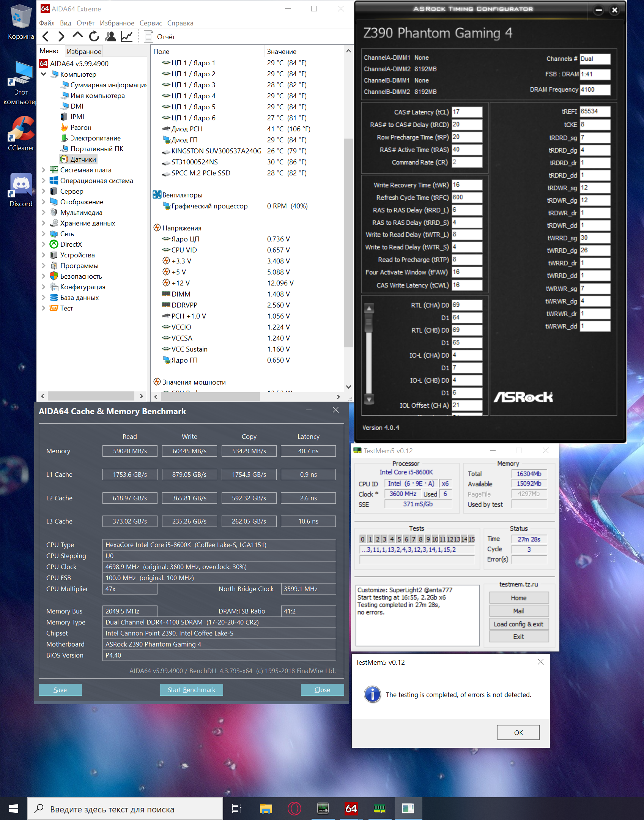Click the slider down arrow in Timing Configurator
Screen dimensions: 644x820
369,399
